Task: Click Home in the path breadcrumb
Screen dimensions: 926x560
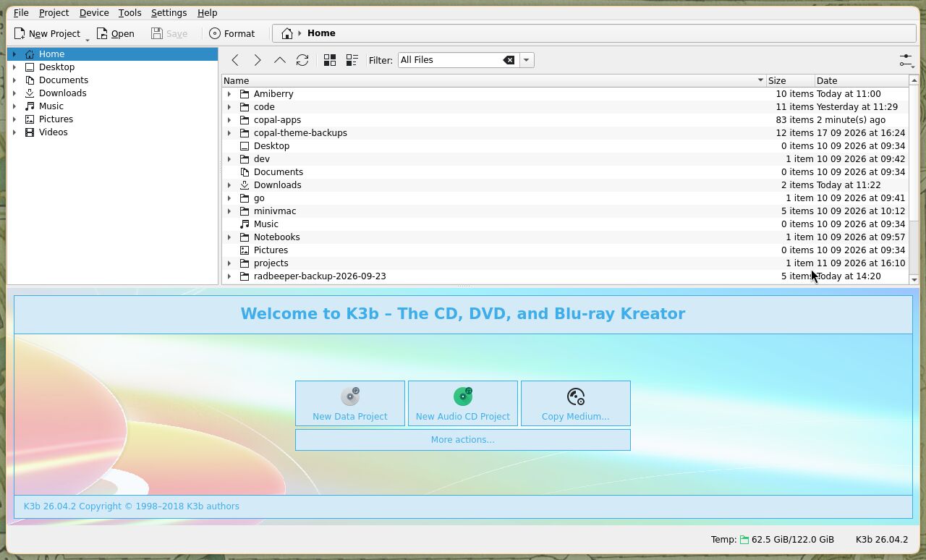Action: tap(321, 33)
